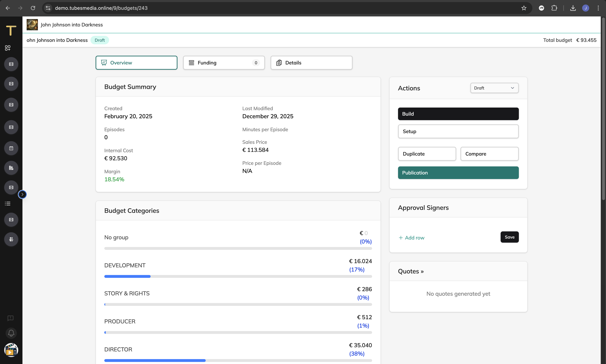Open the Quotes » section
The width and height of the screenshot is (606, 364).
(x=411, y=271)
